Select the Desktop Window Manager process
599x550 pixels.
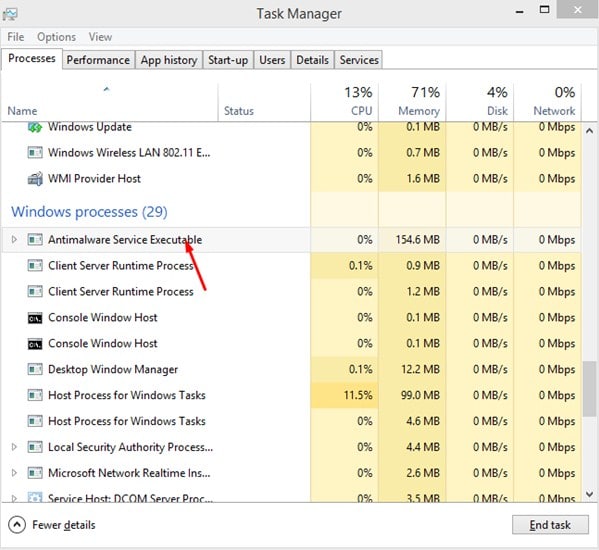tap(291, 369)
